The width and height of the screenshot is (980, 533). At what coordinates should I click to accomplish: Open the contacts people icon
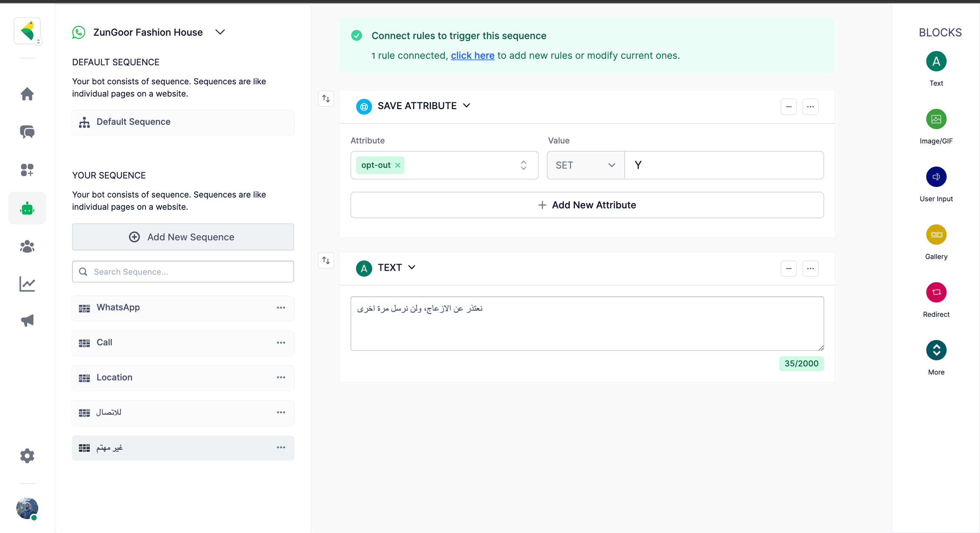tap(27, 247)
